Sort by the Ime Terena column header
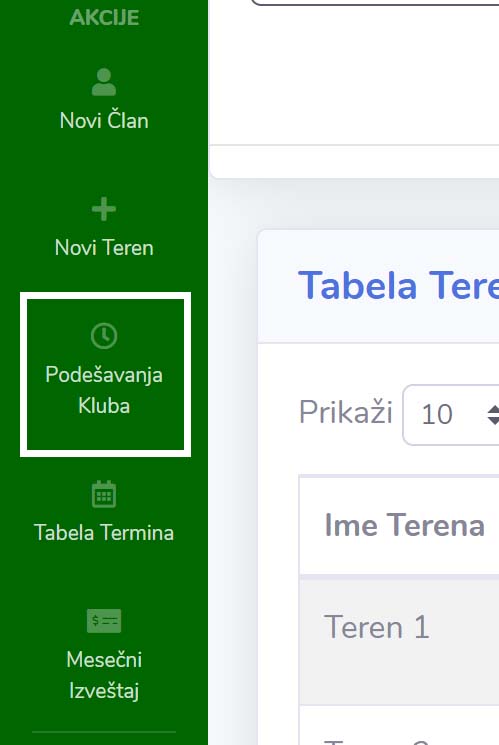The width and height of the screenshot is (499, 745). tap(404, 525)
